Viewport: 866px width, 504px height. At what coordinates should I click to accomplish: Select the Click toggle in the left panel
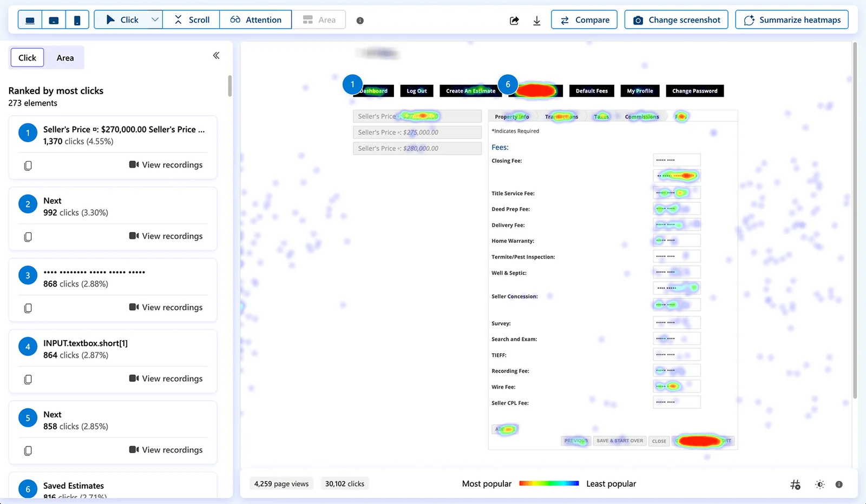pyautogui.click(x=27, y=58)
